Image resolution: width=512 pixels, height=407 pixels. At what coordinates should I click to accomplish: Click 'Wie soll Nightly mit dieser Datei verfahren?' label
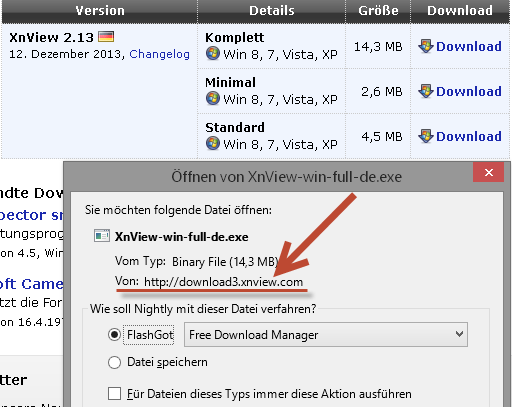point(203,309)
